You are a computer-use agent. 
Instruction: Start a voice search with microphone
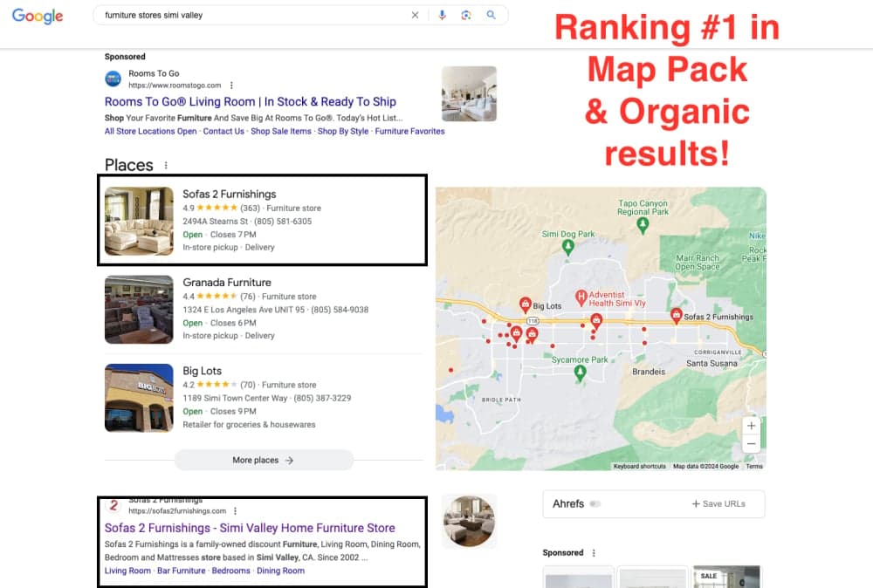coord(443,15)
